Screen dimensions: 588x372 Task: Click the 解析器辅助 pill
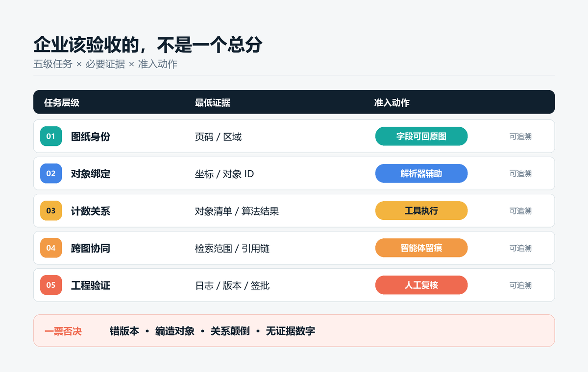click(x=421, y=173)
